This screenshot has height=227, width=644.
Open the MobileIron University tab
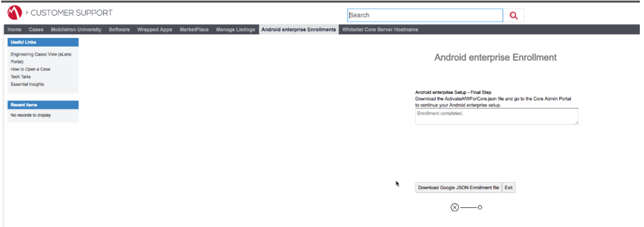coord(76,29)
